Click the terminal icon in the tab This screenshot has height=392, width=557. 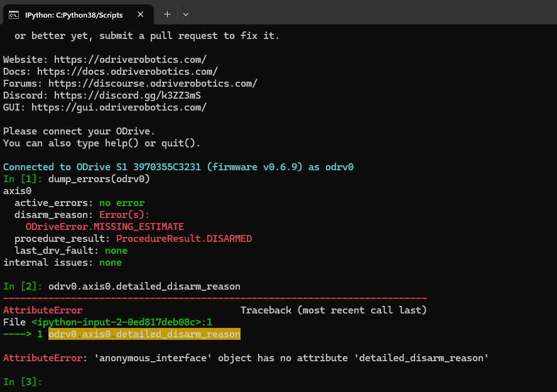13,14
